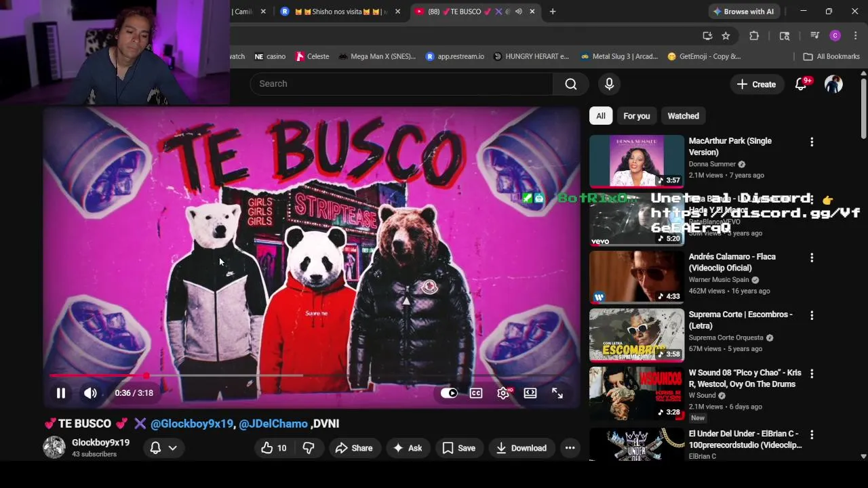Seek on the red video progress bar
Viewport: 868px width, 488px height.
click(312, 375)
